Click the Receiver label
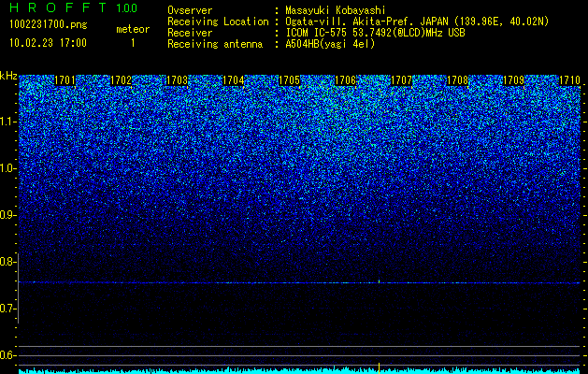588x374 pixels. pos(190,33)
